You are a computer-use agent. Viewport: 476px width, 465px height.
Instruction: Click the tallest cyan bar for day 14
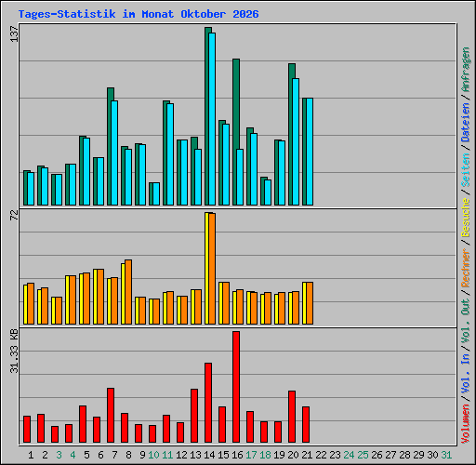(212, 119)
